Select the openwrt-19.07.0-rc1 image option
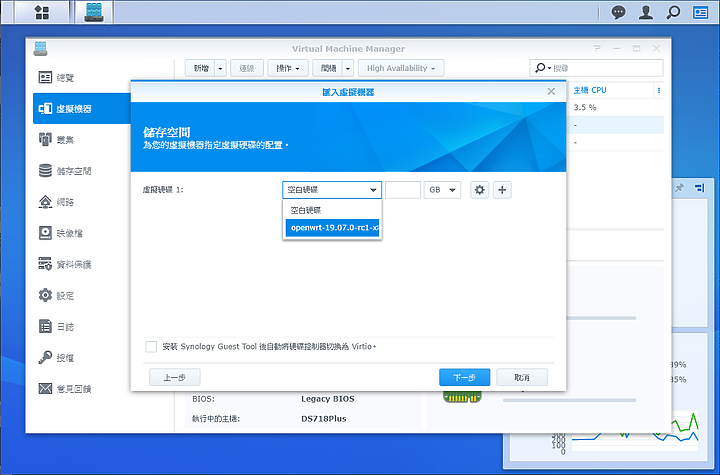 (332, 228)
